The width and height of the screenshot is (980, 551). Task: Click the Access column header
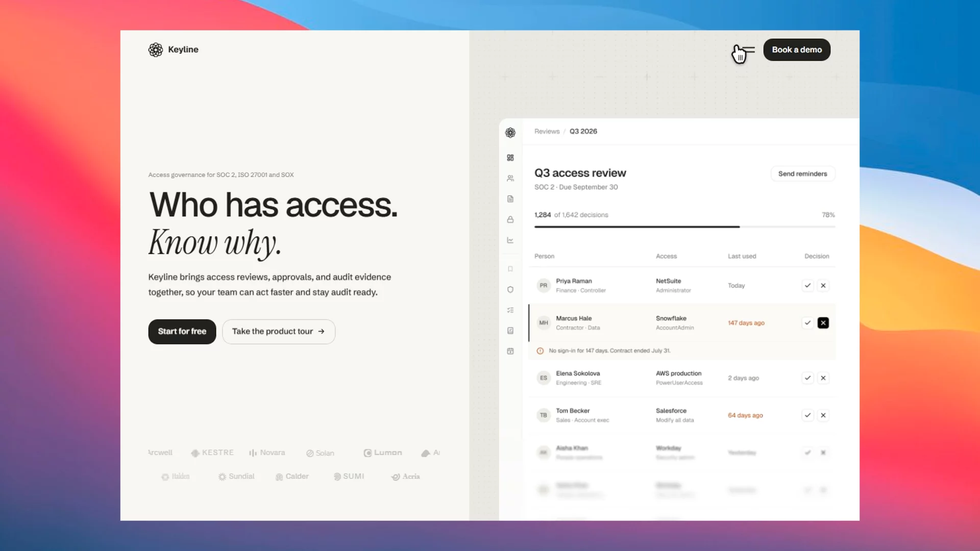pos(666,256)
